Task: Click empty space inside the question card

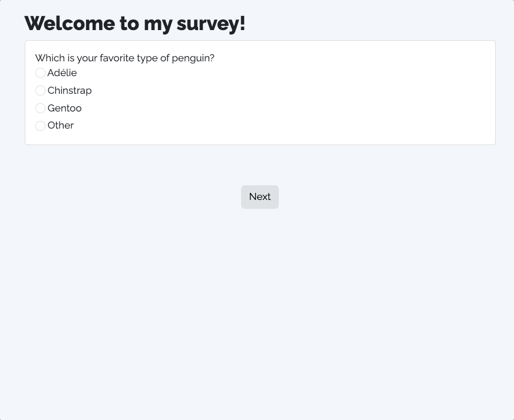Action: pyautogui.click(x=295, y=99)
